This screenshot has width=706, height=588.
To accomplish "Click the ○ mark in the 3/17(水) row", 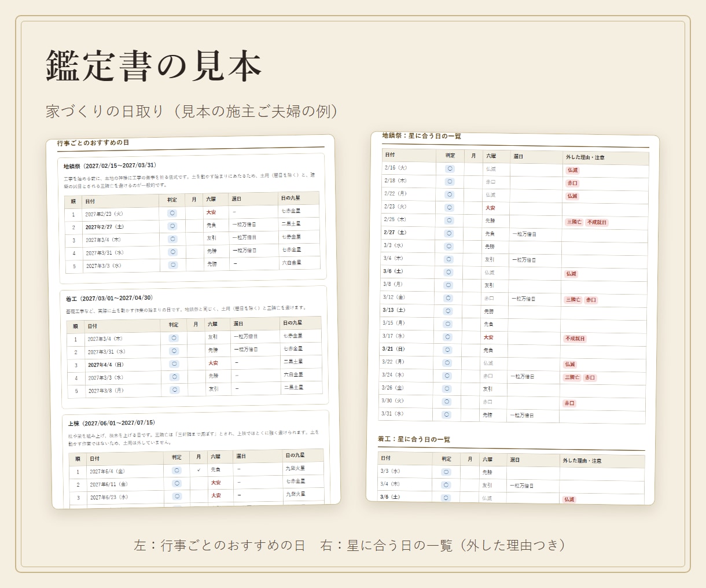I will [447, 337].
